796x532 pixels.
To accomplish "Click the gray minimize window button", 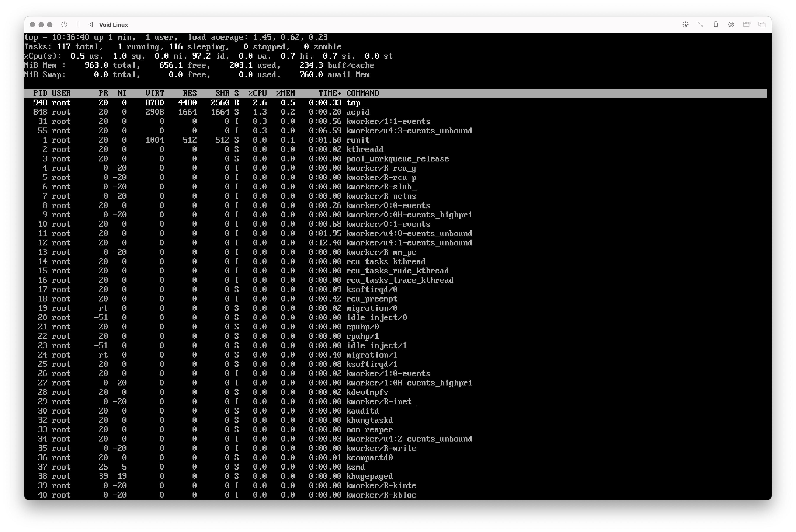I will coord(41,24).
